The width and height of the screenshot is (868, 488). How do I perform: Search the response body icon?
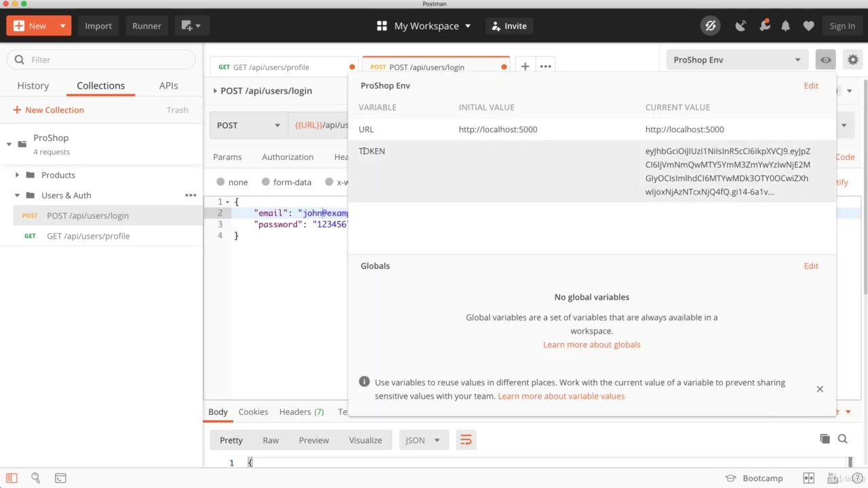tap(842, 439)
